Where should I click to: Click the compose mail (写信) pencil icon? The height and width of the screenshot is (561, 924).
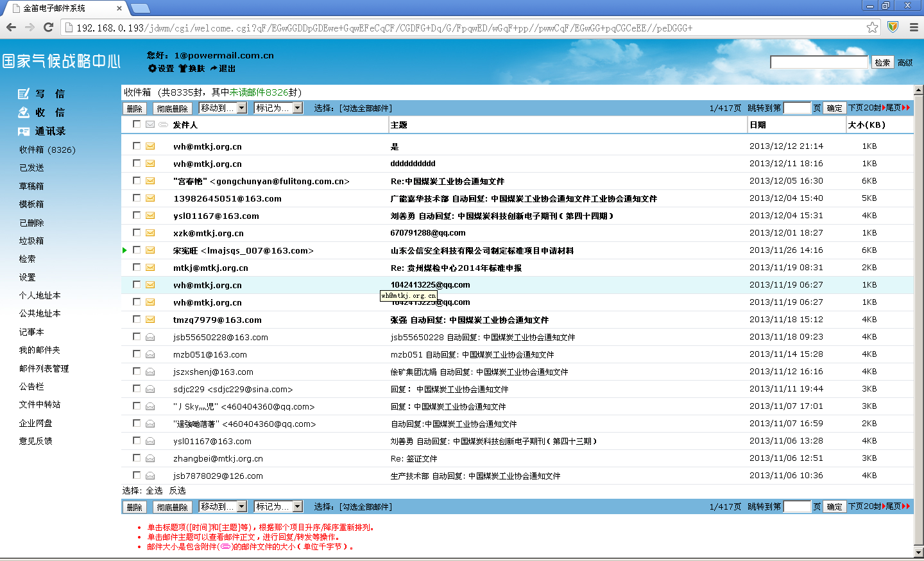(24, 94)
